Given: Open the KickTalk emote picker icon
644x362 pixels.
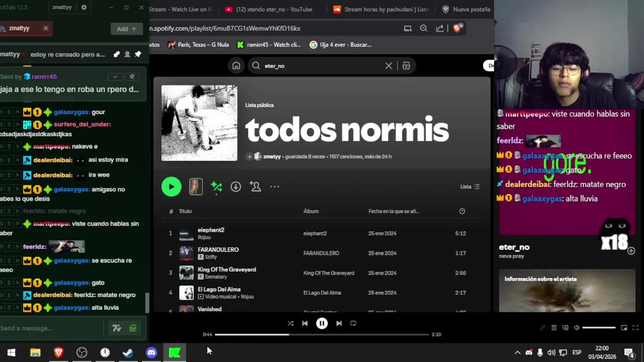Looking at the screenshot, I should (x=133, y=328).
